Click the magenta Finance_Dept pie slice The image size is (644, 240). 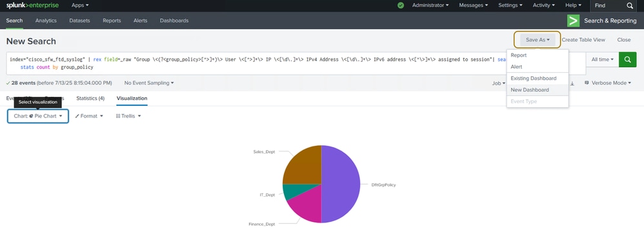308,205
